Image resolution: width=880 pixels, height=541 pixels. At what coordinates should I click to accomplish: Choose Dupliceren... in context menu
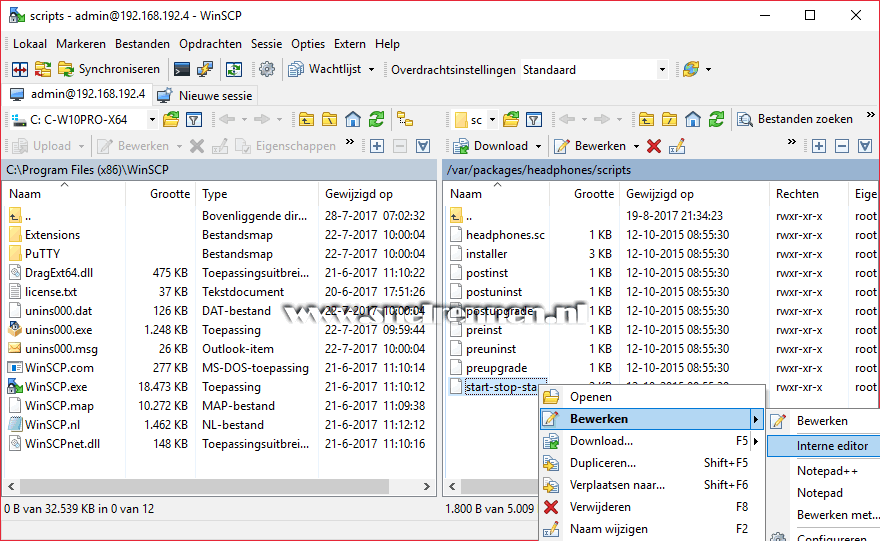652,463
